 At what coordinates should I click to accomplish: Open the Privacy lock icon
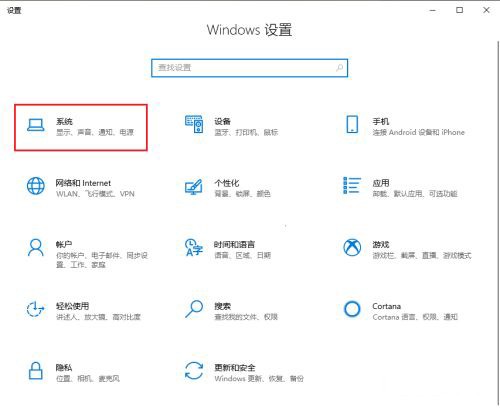(x=36, y=371)
